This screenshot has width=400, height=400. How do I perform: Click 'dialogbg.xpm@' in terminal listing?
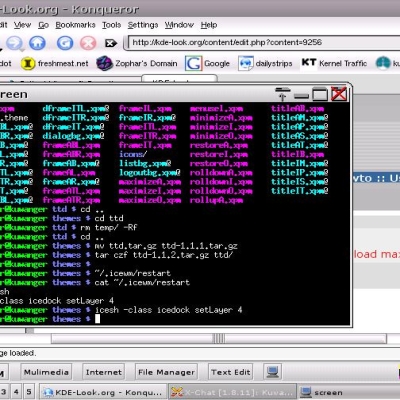[x=73, y=136]
